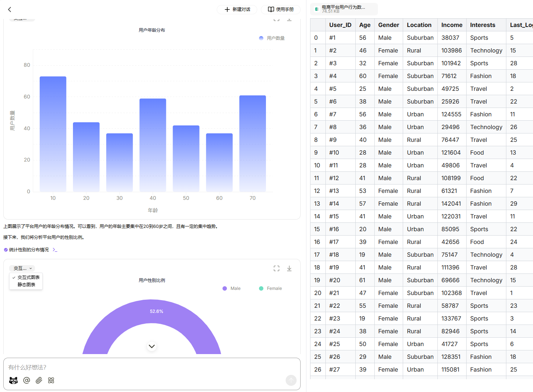Start a 新建对话 conversation
Viewport: 533px width, 392px height.
tap(237, 9)
